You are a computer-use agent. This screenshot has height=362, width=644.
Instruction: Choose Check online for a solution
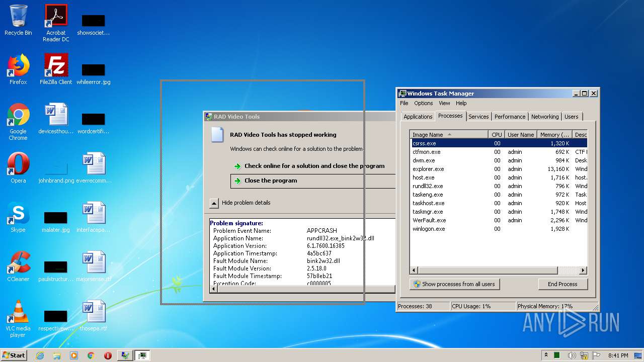[314, 166]
